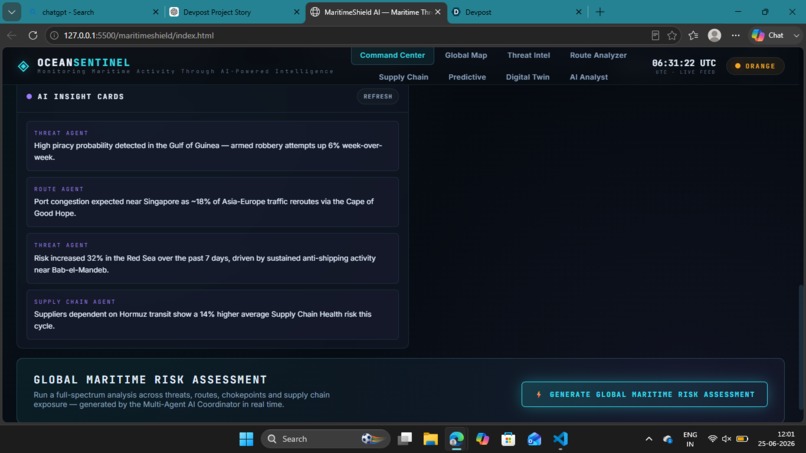The height and width of the screenshot is (453, 806).
Task: Open Task View from the taskbar
Action: 405,439
